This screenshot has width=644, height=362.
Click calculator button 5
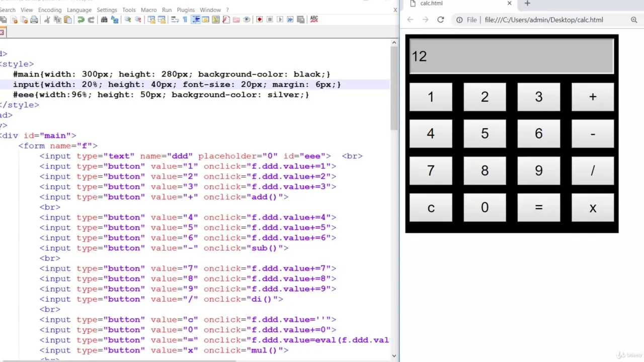pos(485,134)
